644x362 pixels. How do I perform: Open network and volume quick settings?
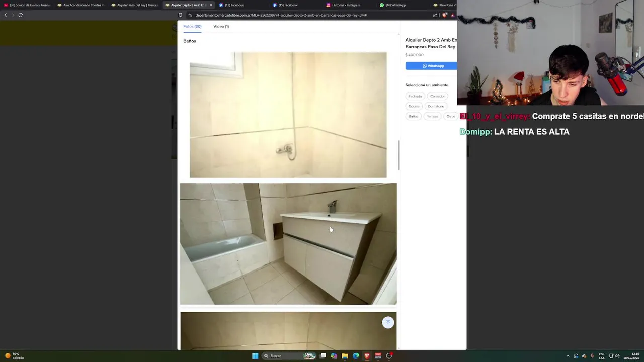pos(614,356)
